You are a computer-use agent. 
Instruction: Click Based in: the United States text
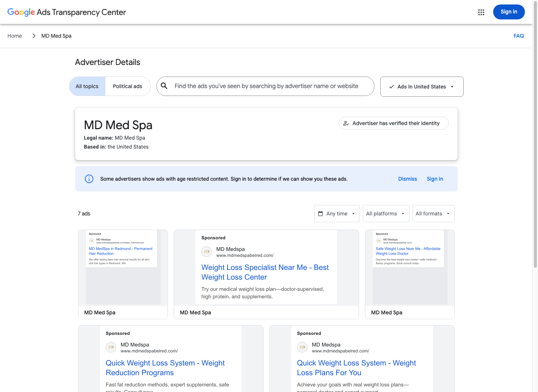(x=116, y=147)
